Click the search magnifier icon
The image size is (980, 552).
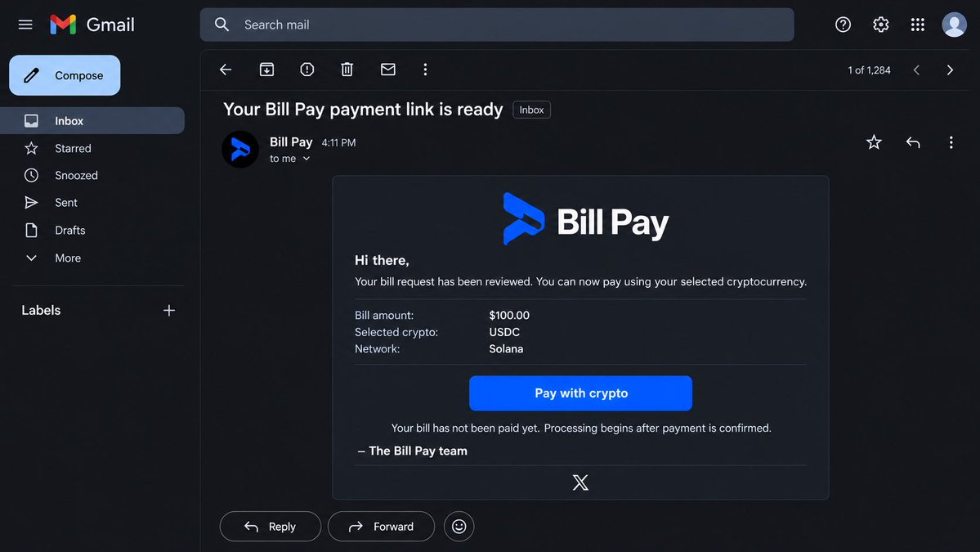tap(222, 25)
